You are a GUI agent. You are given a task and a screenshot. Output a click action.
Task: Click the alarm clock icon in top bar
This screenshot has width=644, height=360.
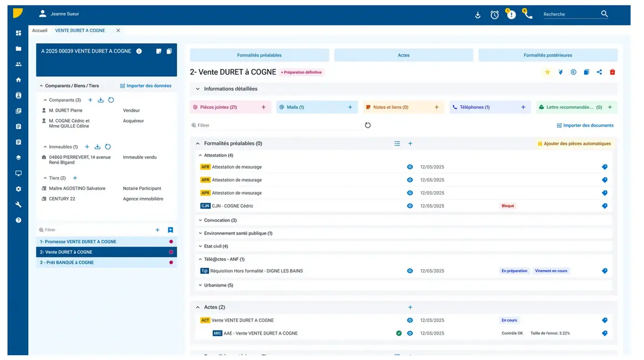494,15
